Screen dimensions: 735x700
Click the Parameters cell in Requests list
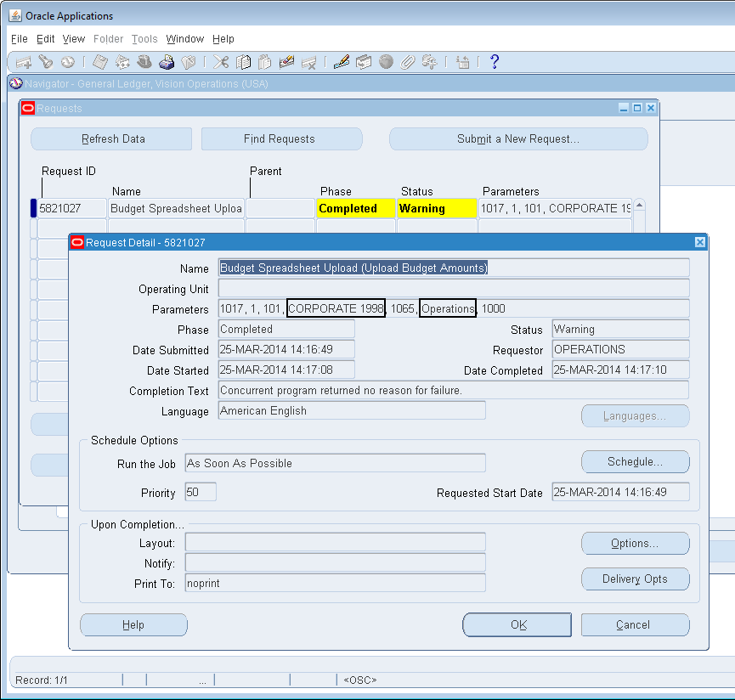point(556,208)
